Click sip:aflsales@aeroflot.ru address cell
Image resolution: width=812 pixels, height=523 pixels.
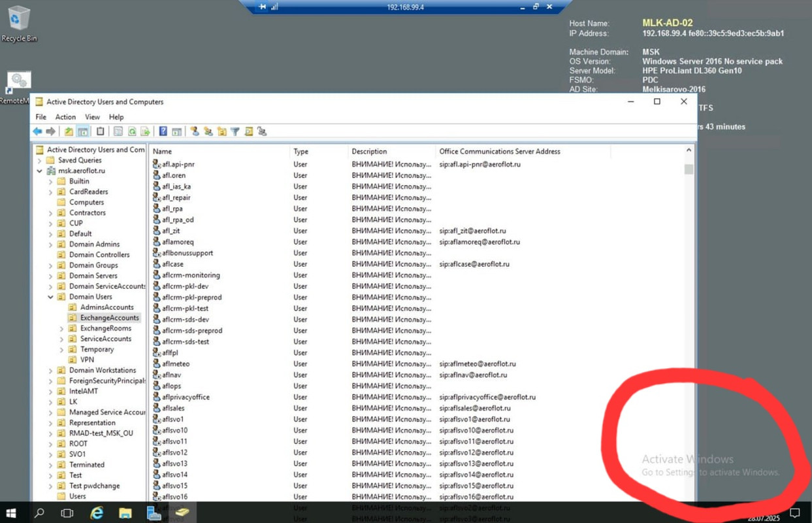tap(475, 408)
